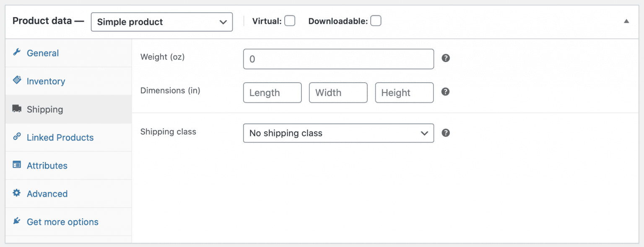Click inside the Weight input field
The image size is (644, 247).
[x=338, y=59]
